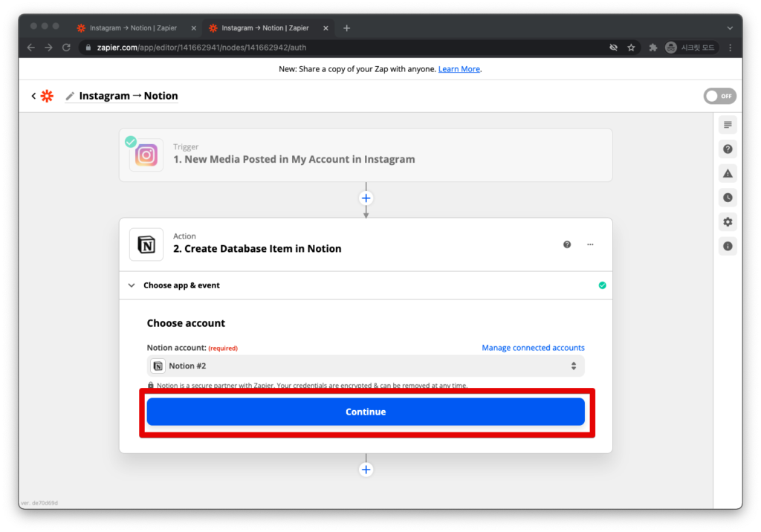Click the Zapier logo icon
This screenshot has height=532, width=761.
coord(47,96)
